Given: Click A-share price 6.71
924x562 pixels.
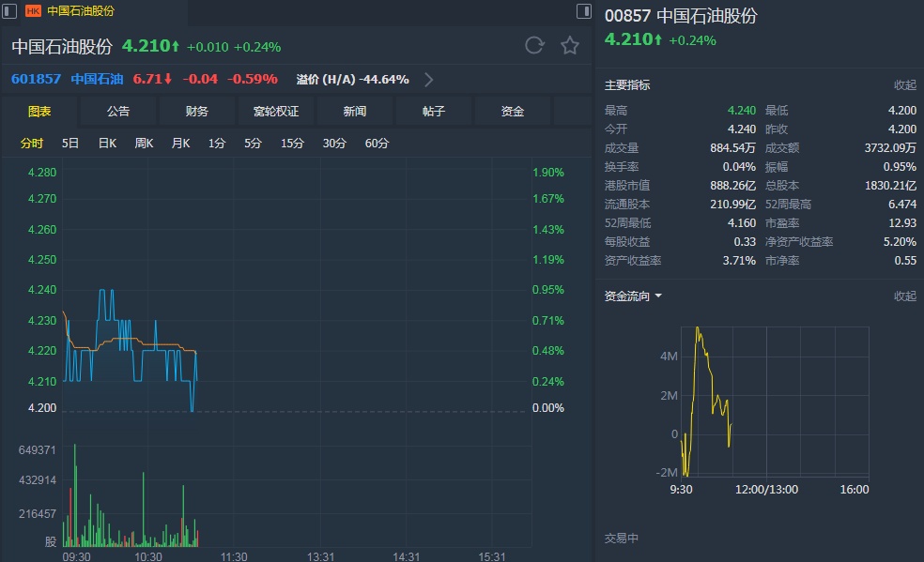Looking at the screenshot, I should pyautogui.click(x=152, y=79).
